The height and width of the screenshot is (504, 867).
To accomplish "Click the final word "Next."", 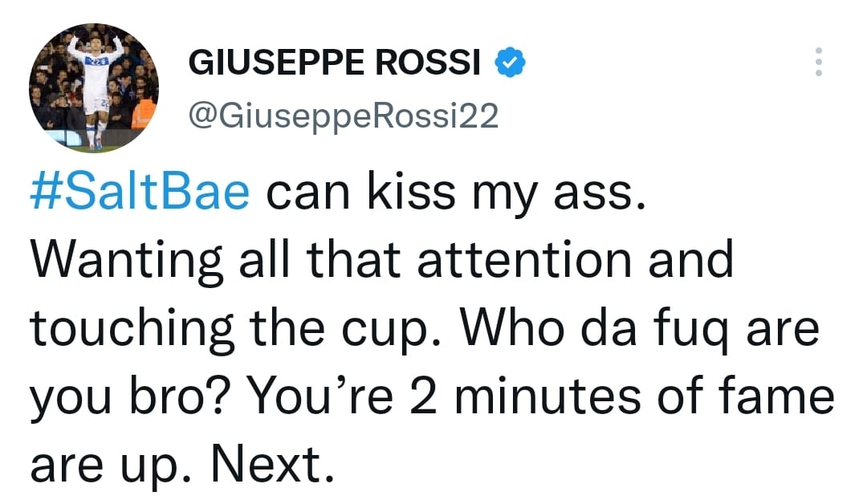I will [273, 464].
